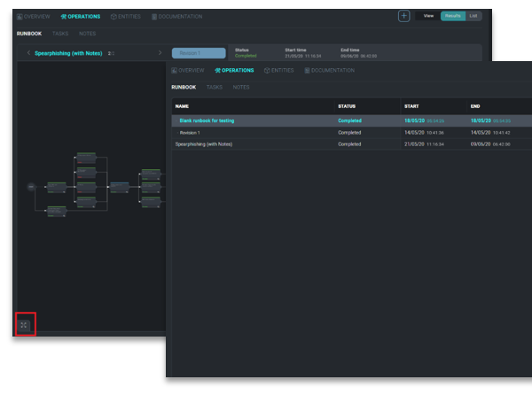Switch View toggle to Results
Image resolution: width=532 pixels, height=395 pixels.
pos(453,16)
